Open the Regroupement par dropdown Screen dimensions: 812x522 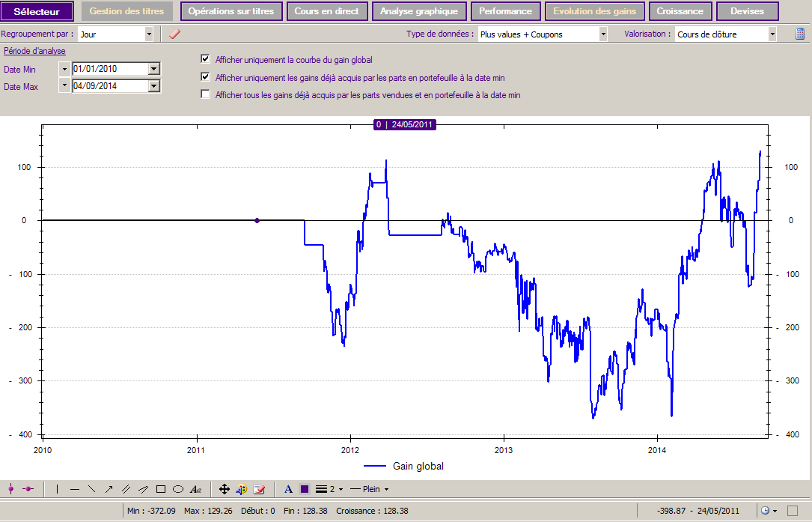point(148,34)
